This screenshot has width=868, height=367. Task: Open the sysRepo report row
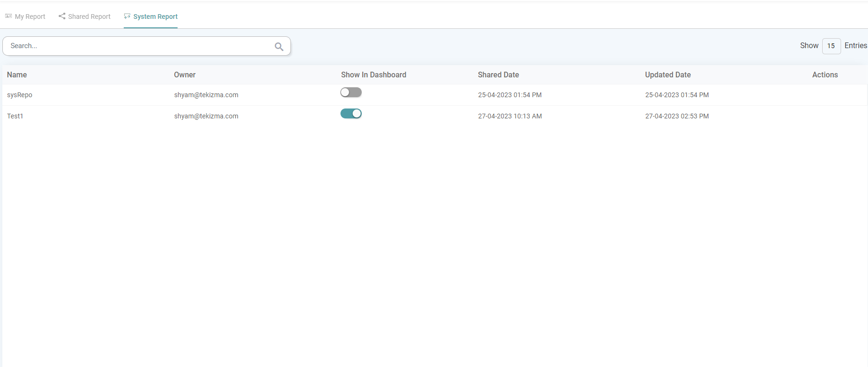pyautogui.click(x=20, y=95)
